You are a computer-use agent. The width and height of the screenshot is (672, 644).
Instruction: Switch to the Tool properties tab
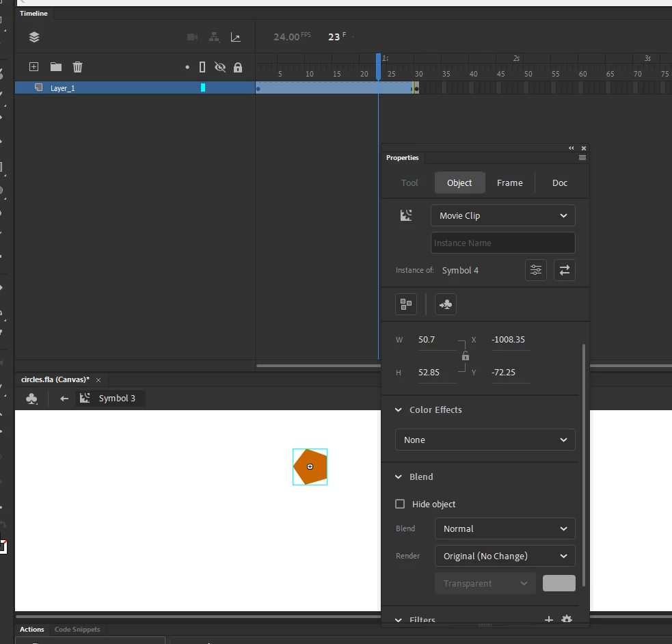click(409, 183)
